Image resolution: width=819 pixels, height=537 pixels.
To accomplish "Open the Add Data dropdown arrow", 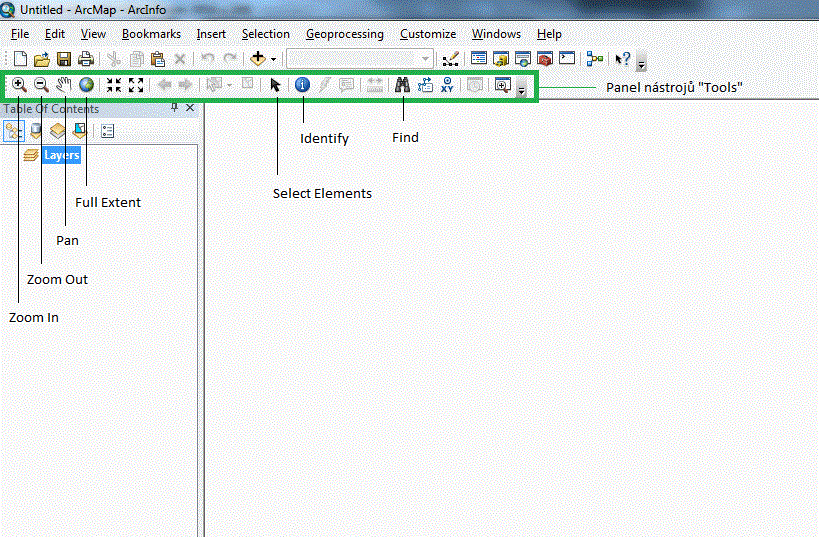I will [273, 59].
